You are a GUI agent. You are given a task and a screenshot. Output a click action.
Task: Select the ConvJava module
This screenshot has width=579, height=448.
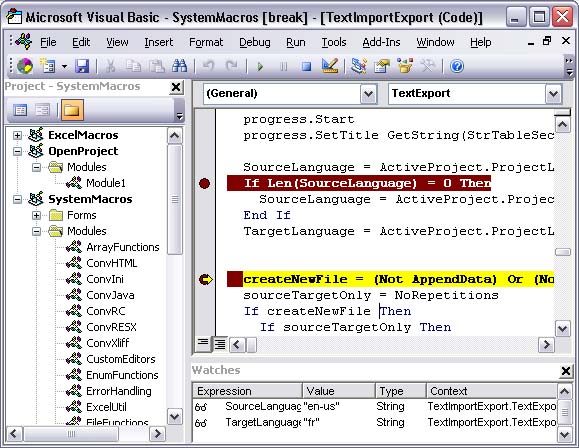110,295
